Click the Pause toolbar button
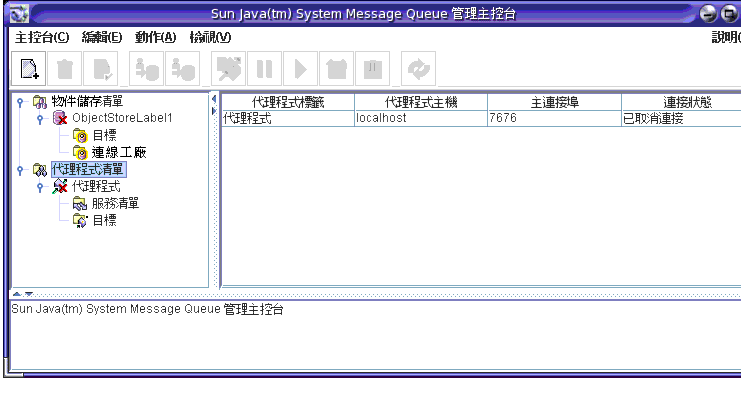The width and height of the screenshot is (741, 413). tap(264, 69)
